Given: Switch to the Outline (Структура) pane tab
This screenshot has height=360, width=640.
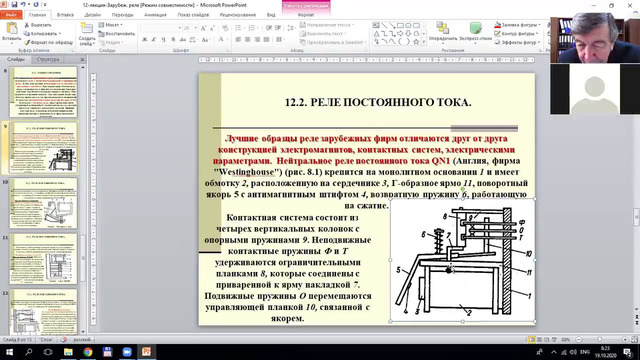Looking at the screenshot, I should pyautogui.click(x=48, y=59).
